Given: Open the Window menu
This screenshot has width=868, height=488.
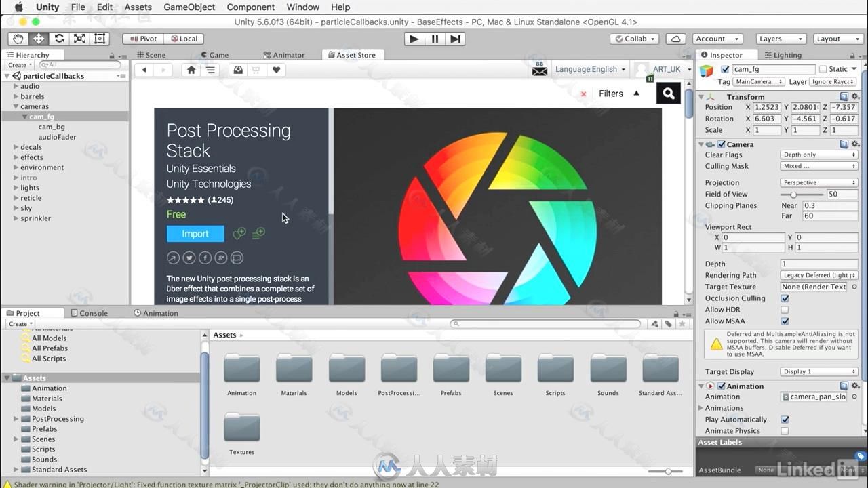Looking at the screenshot, I should point(303,7).
